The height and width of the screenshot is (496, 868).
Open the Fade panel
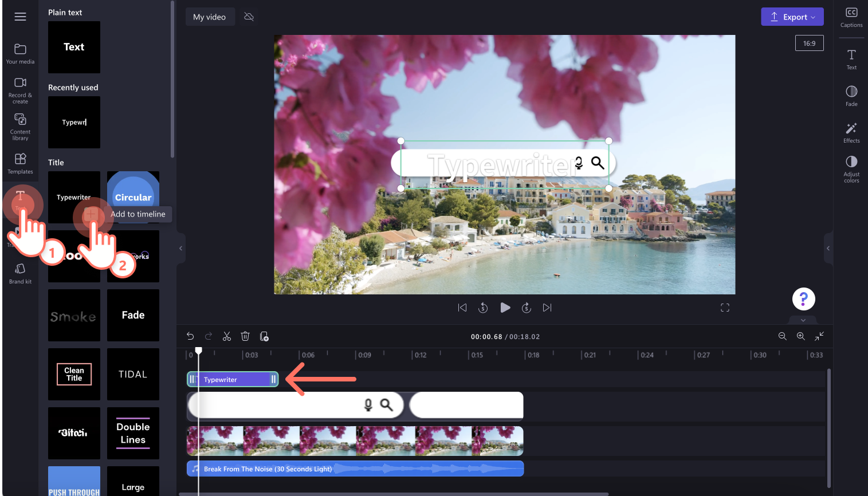pos(851,96)
